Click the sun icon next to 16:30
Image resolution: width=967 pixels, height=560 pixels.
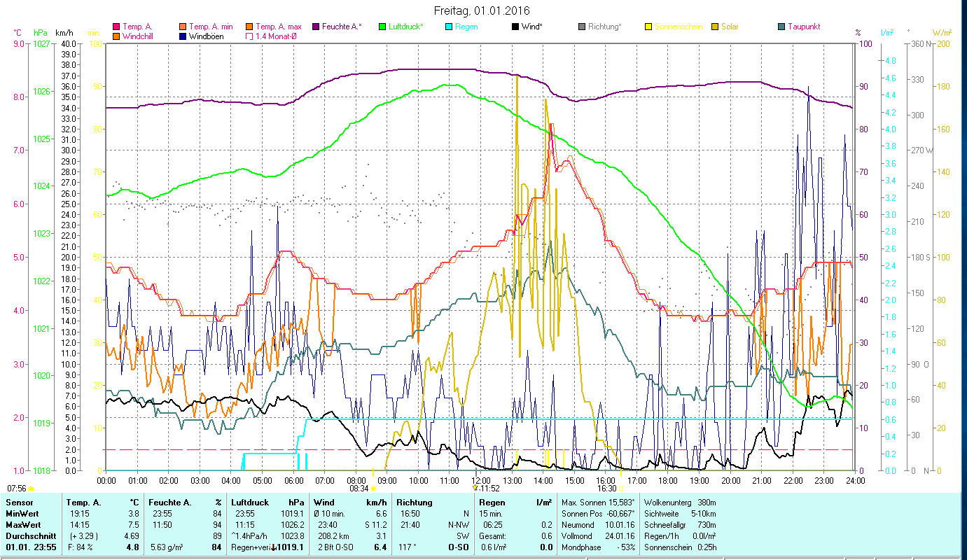point(621,489)
